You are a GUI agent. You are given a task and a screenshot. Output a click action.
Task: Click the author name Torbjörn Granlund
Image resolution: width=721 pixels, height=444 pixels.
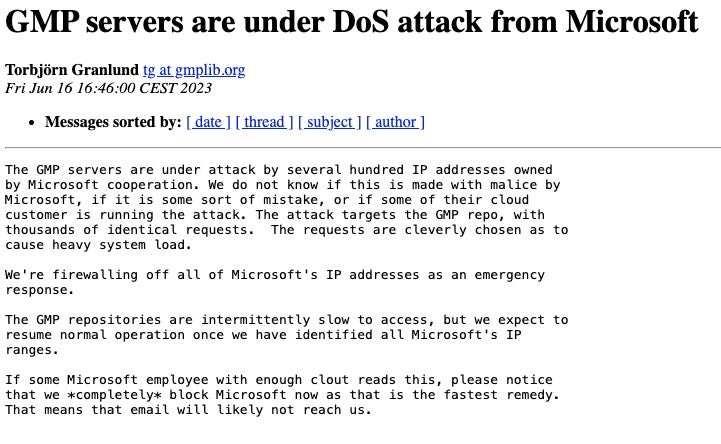coord(71,70)
